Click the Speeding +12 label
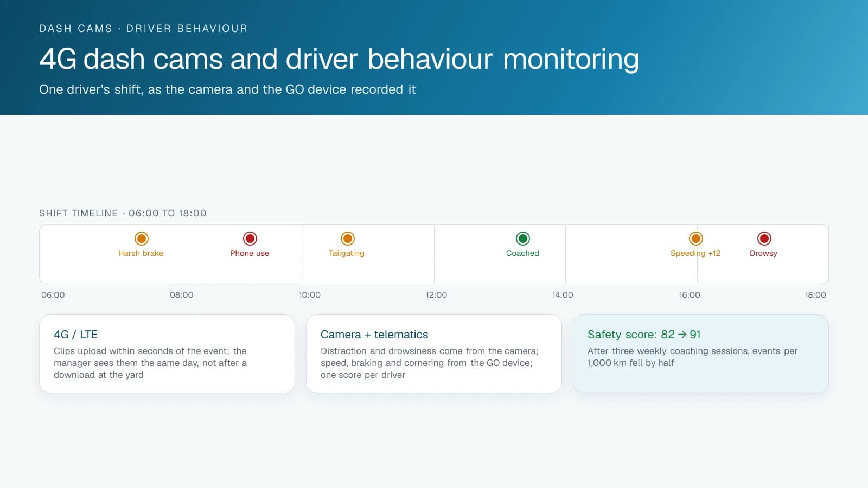Screen dimensions: 868x488 (x=695, y=253)
